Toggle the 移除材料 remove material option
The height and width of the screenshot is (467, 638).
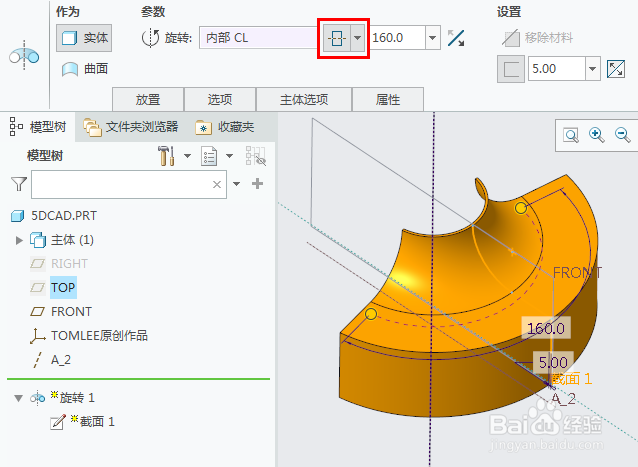point(537,38)
